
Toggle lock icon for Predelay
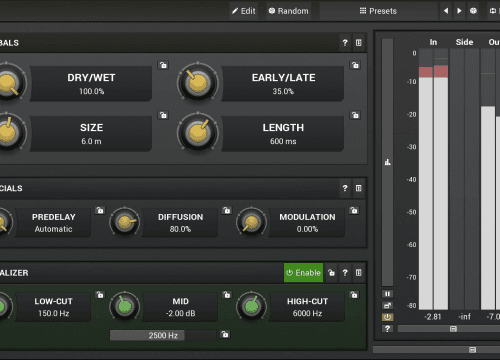100,210
